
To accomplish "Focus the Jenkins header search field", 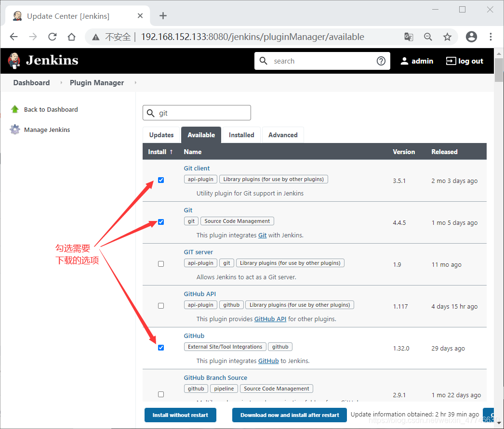I will point(322,61).
